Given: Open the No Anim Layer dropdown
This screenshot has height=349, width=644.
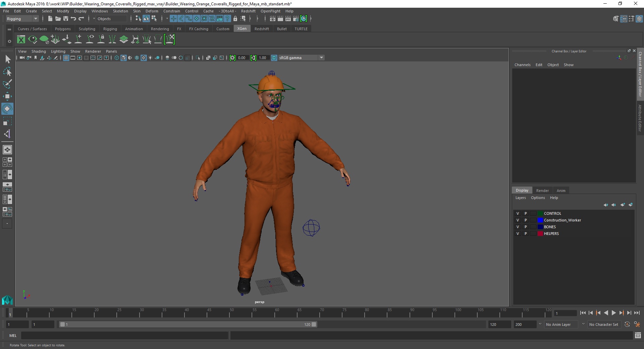Looking at the screenshot, I should pyautogui.click(x=561, y=325).
